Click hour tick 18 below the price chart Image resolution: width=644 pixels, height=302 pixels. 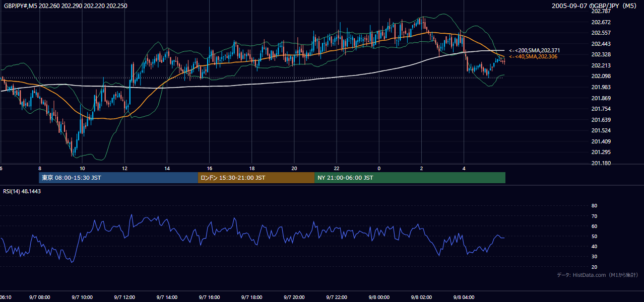251,168
